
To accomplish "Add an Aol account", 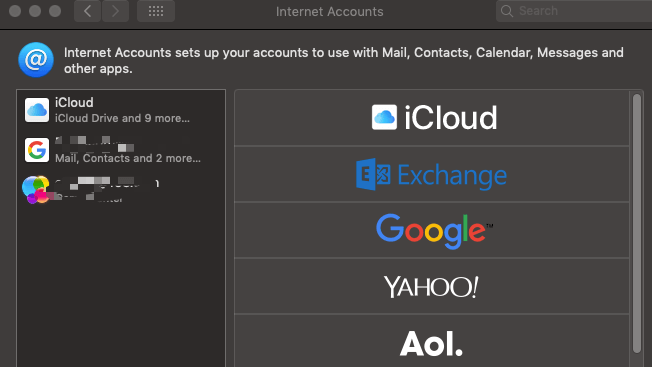I will click(x=432, y=342).
